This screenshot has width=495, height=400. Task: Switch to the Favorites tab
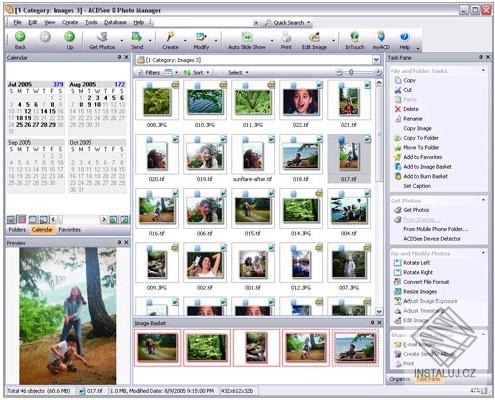[69, 230]
